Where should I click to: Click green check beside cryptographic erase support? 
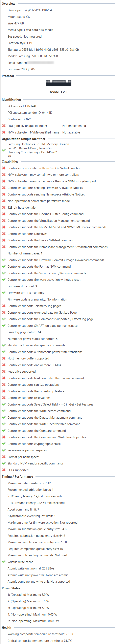click(x=4, y=444)
